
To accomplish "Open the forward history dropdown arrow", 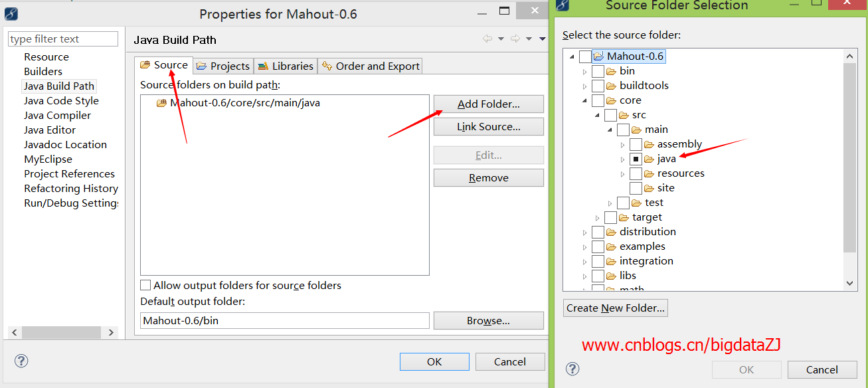I will point(529,39).
